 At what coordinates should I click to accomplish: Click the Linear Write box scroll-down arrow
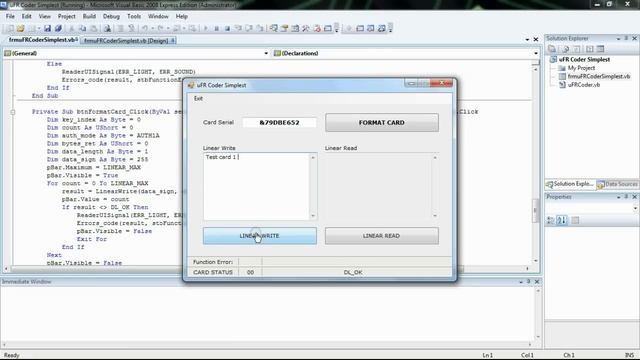click(x=313, y=216)
